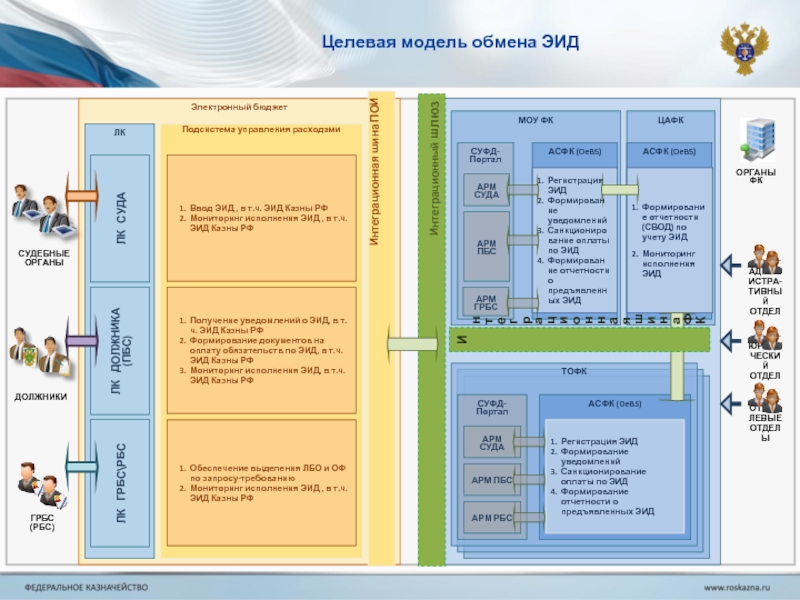Click the Электронный бюджет heading
Image resolution: width=800 pixels, height=600 pixels.
tap(239, 107)
